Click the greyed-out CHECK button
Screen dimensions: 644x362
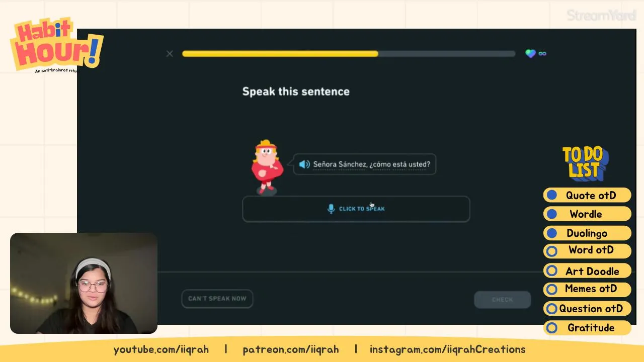pyautogui.click(x=502, y=300)
